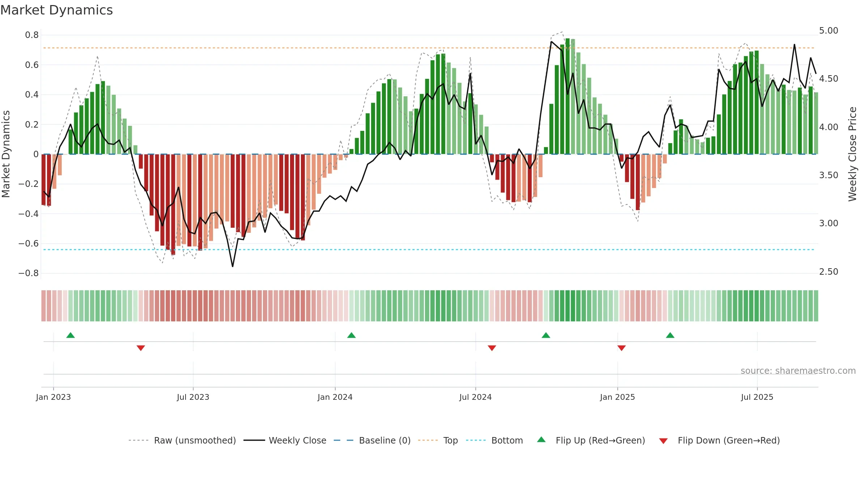Click the Jan 2023 x-axis label
This screenshot has width=868, height=488.
[54, 397]
